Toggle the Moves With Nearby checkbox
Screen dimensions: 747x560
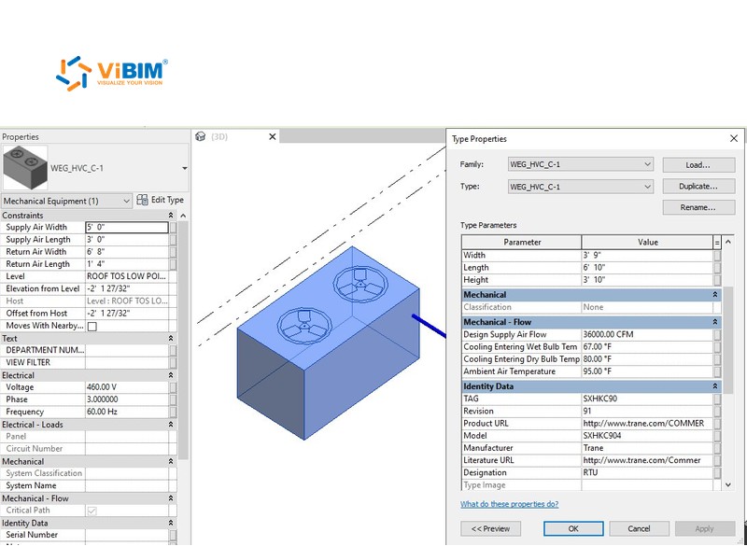[x=92, y=326]
